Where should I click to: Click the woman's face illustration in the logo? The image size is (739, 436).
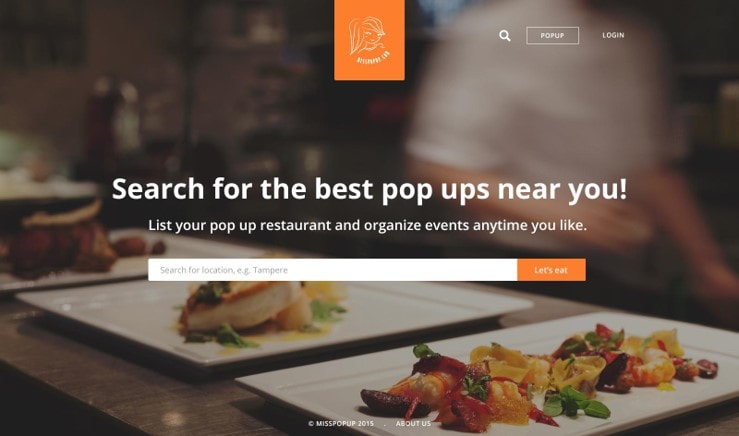368,37
